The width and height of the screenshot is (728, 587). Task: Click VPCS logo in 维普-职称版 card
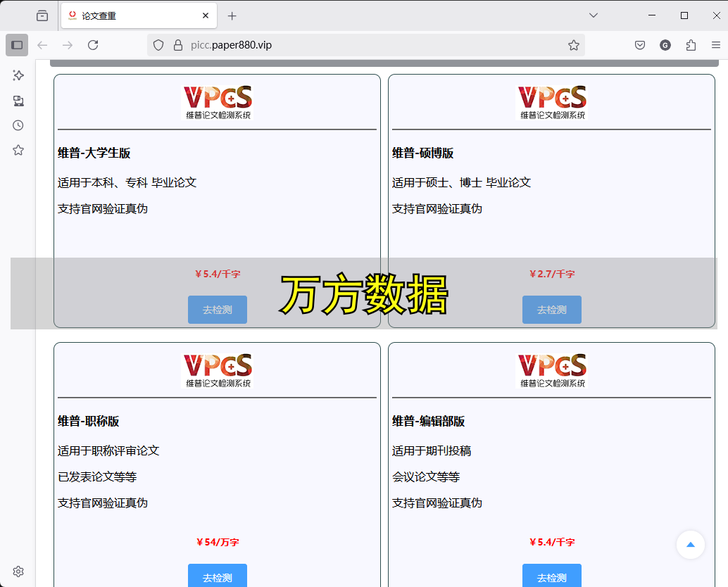click(x=218, y=371)
